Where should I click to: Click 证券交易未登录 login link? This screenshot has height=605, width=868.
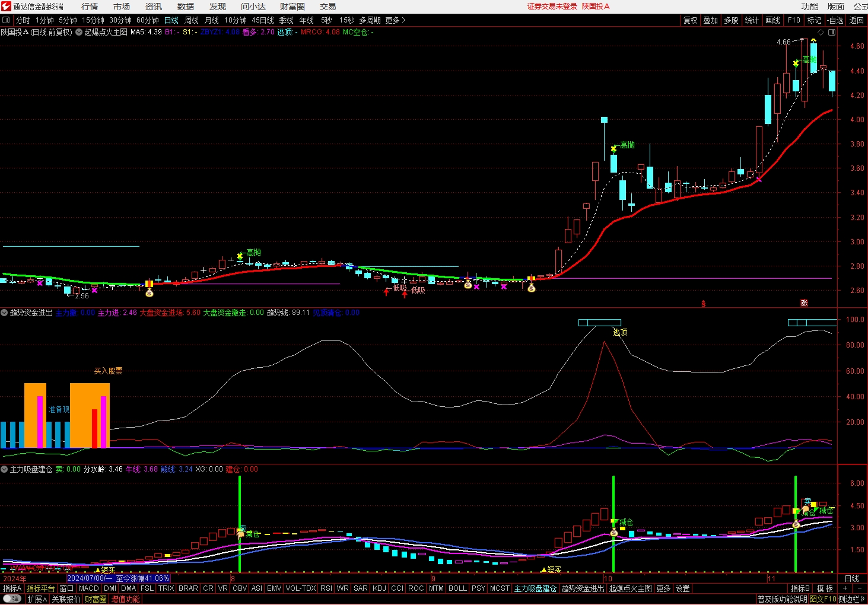coord(552,7)
